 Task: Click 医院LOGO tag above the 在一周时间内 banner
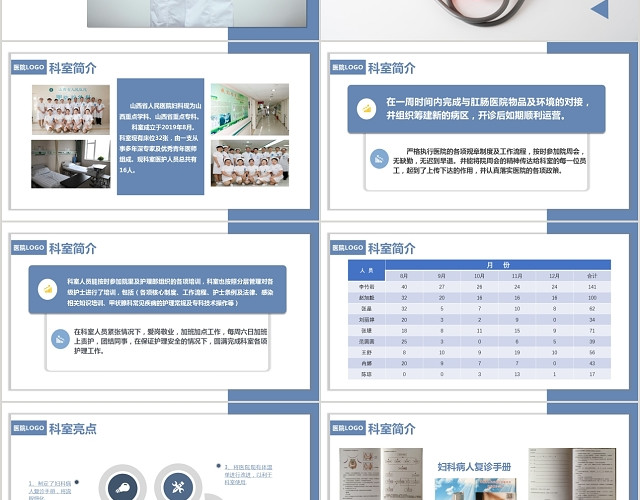[x=348, y=67]
